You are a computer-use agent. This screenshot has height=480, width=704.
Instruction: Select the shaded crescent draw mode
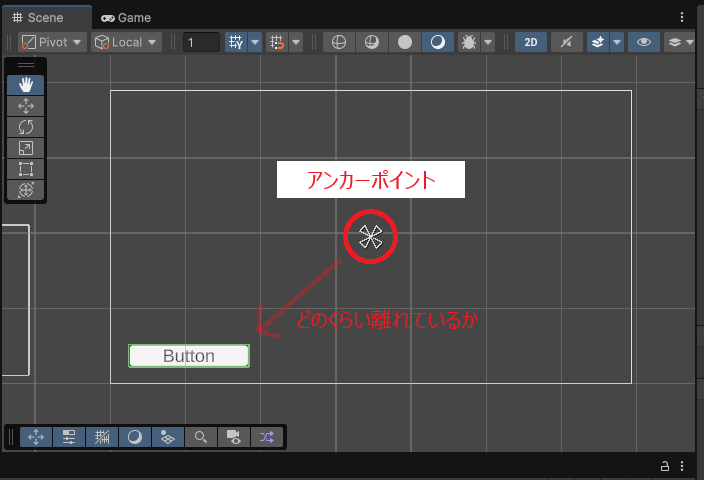(438, 42)
